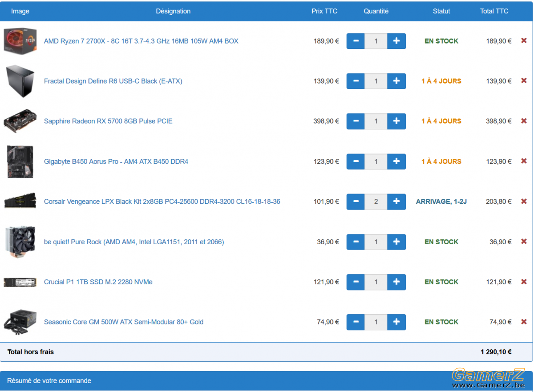Increase Sapphire Radeon RX 5700 quantity
The width and height of the screenshot is (534, 392).
pos(396,121)
